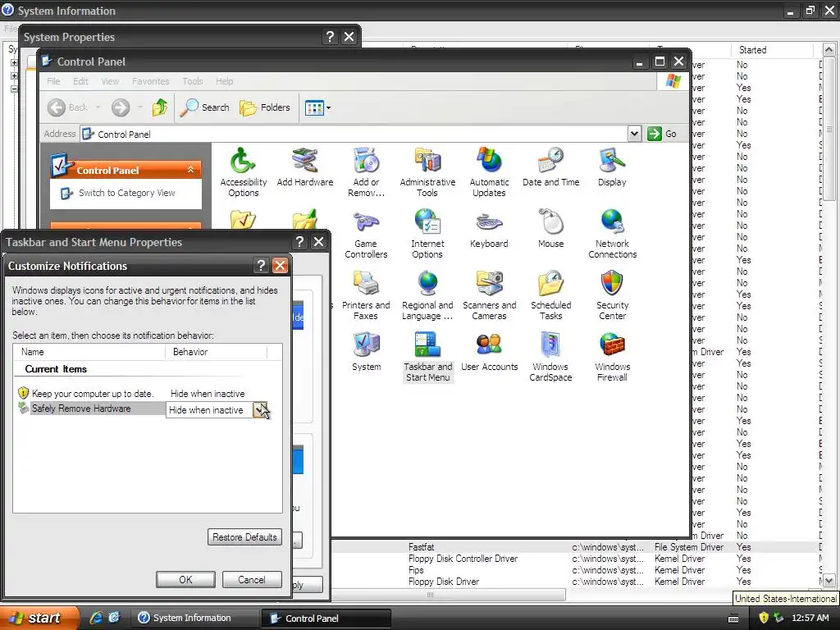The height and width of the screenshot is (630, 840).
Task: Open Printers and Faxes icon
Action: (366, 295)
